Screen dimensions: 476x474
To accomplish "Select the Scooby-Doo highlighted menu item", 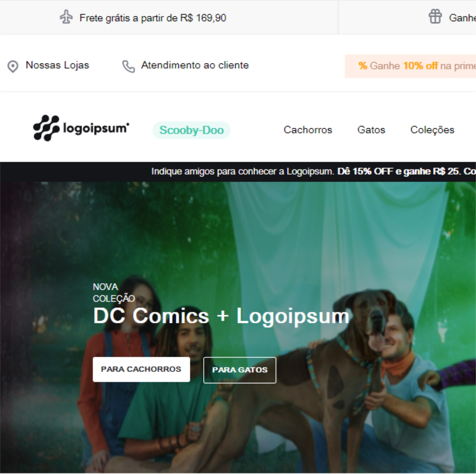I will (192, 130).
